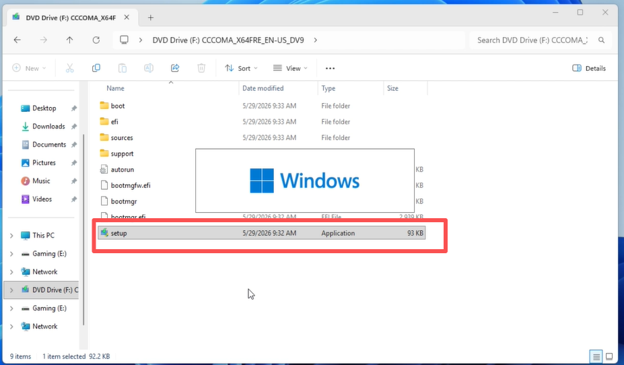Go up one folder level
The width and height of the screenshot is (624, 365).
[x=70, y=40]
